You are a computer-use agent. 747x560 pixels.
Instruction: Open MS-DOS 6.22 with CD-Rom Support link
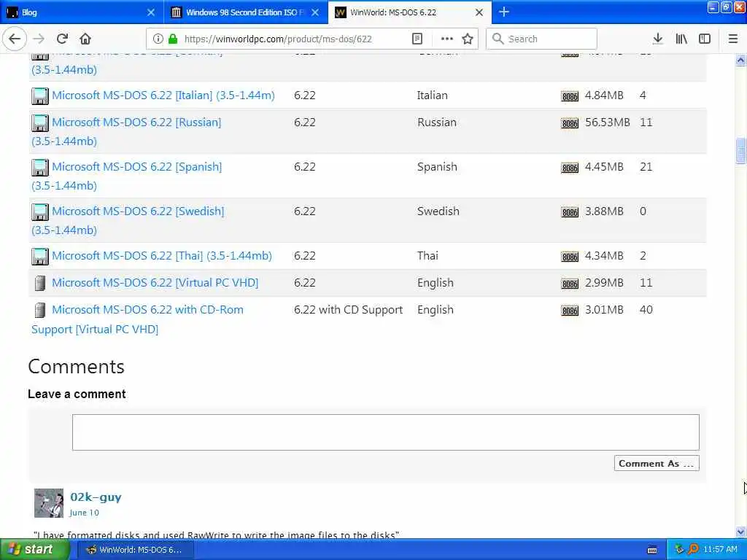point(147,310)
